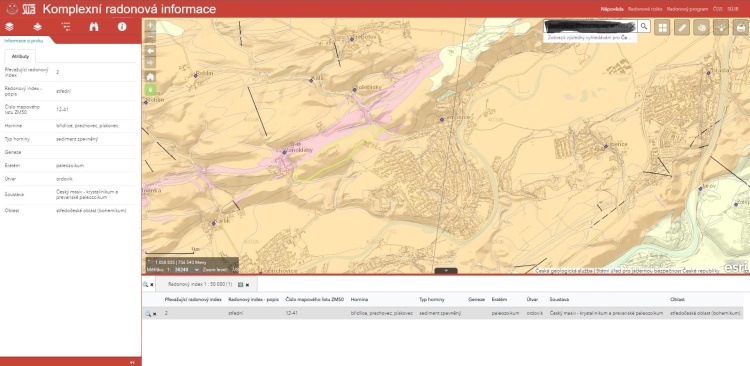
Task: Go to next map extent arrow
Action: tap(150, 63)
